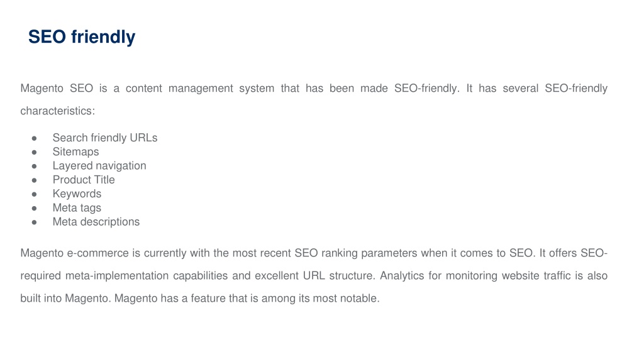Viewport: 644px width, 362px height.
Task: Click bullet point beside Sitemaps
Action: coord(34,152)
